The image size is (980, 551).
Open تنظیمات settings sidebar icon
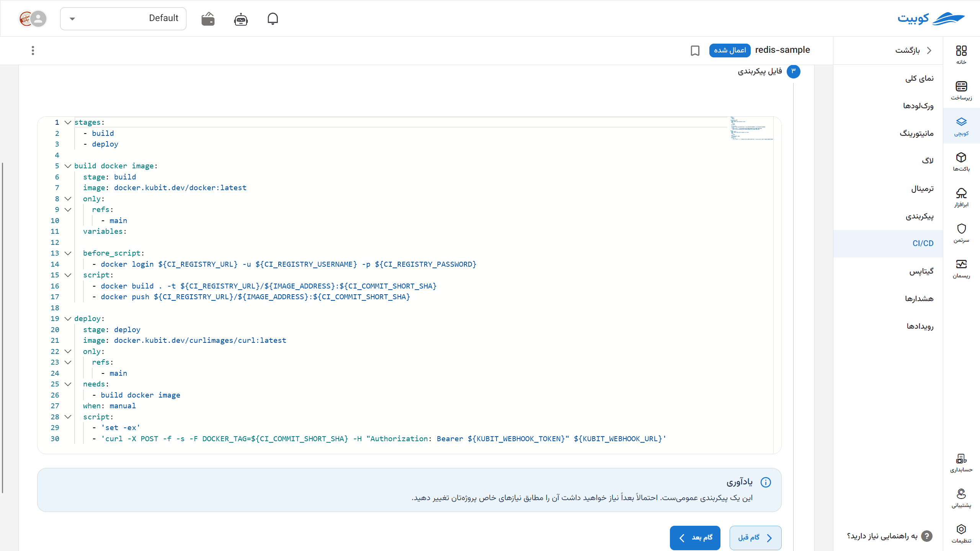click(x=961, y=534)
